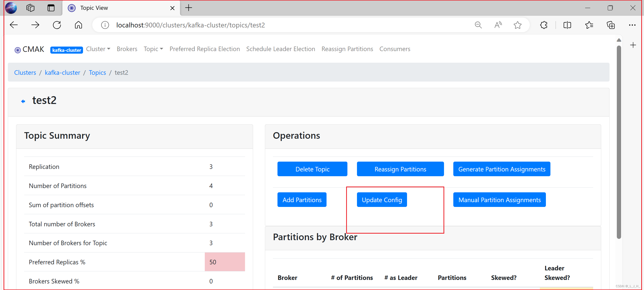Expand the Topic dropdown menu
644x290 pixels.
coord(153,49)
